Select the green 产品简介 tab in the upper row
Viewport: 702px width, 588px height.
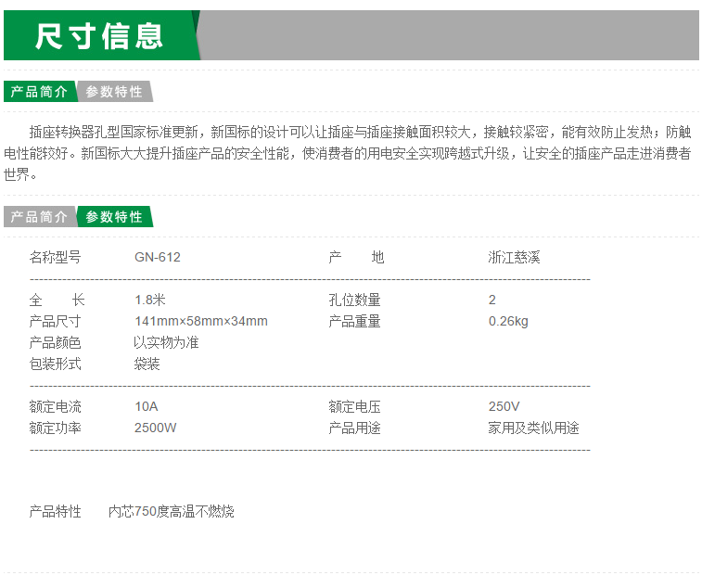coord(40,92)
